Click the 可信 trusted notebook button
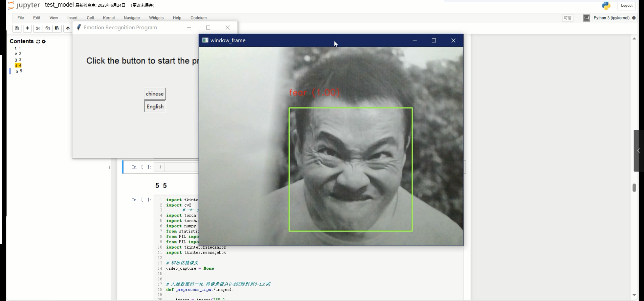Viewport: 644px width, 301px height. (x=568, y=18)
